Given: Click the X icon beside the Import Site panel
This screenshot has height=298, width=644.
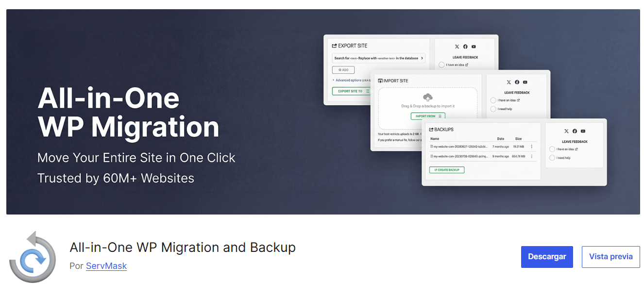Looking at the screenshot, I should click(x=508, y=83).
